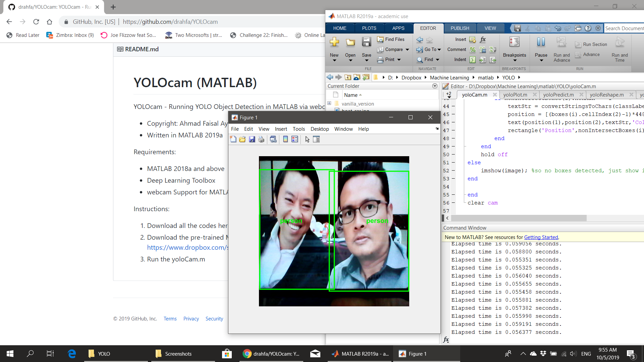
Task: Toggle Insert Colorbar in Figure toolbar
Action: click(x=285, y=139)
